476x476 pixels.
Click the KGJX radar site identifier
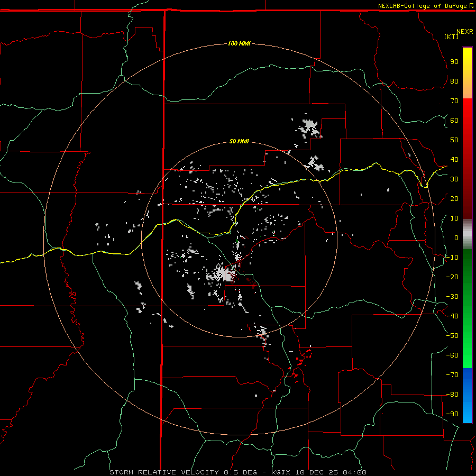tap(281, 472)
